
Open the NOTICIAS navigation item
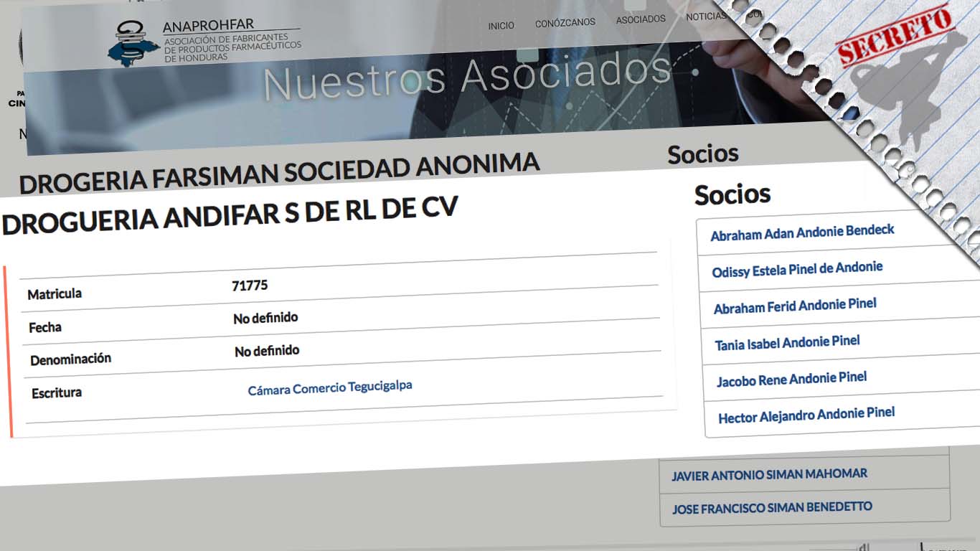705,17
